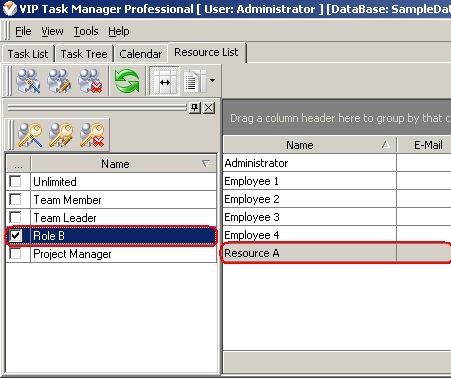Close the roles panel
This screenshot has width=451, height=378.
pyautogui.click(x=209, y=108)
